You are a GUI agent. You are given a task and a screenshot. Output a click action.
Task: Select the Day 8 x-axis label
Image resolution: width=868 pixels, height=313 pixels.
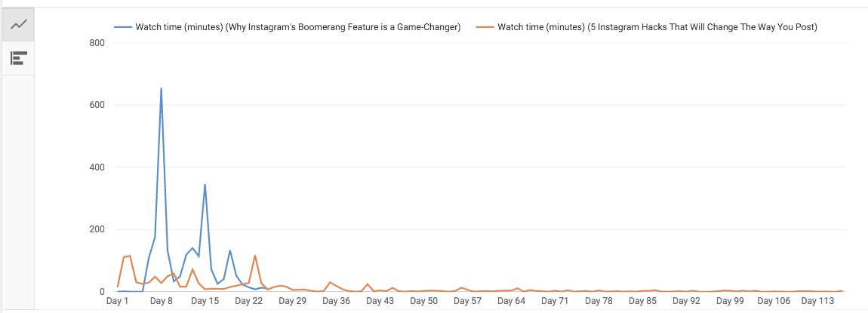pyautogui.click(x=161, y=301)
